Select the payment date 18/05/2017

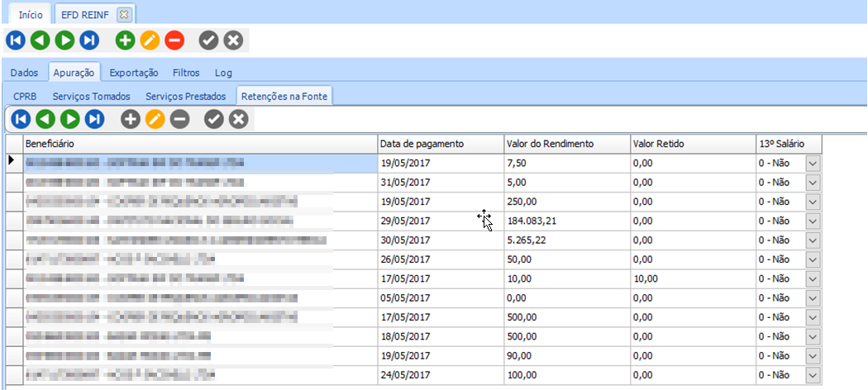(x=441, y=336)
